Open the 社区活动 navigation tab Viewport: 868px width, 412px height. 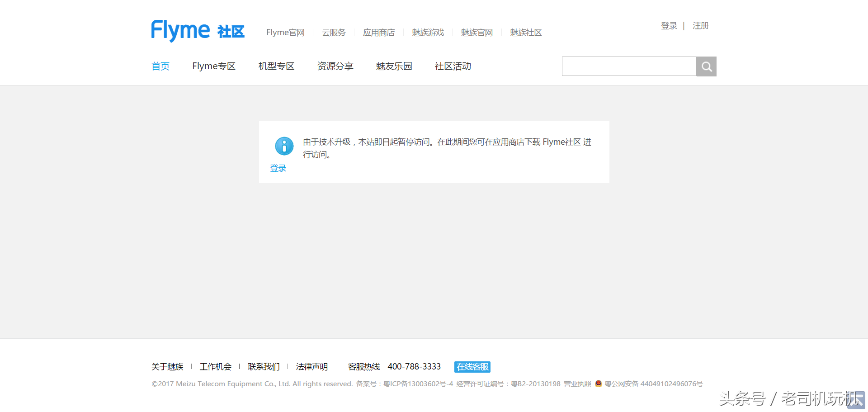[x=453, y=66]
